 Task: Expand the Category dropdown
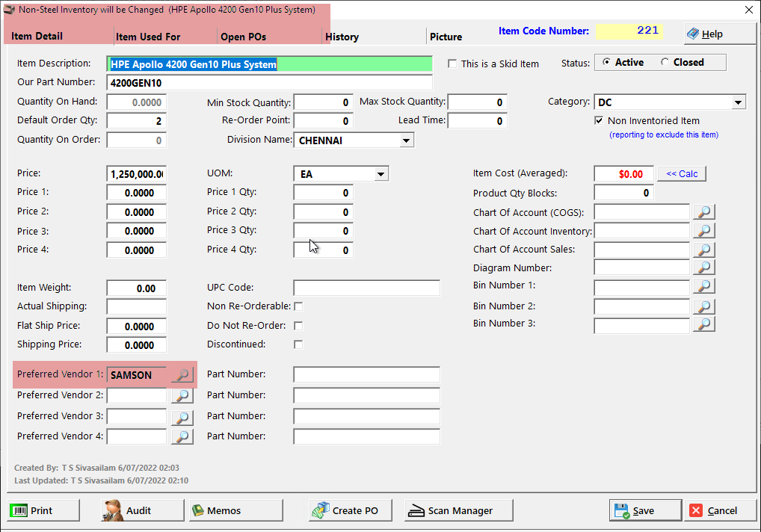pos(738,102)
